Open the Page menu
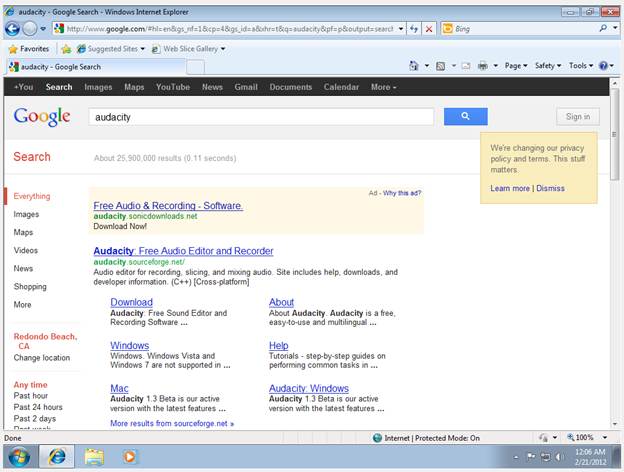 [x=516, y=66]
